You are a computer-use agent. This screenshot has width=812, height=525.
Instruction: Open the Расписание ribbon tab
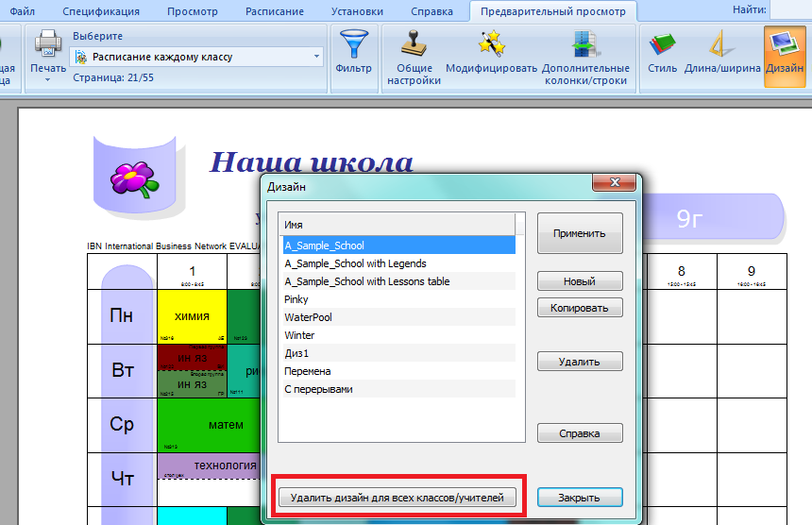tap(274, 11)
